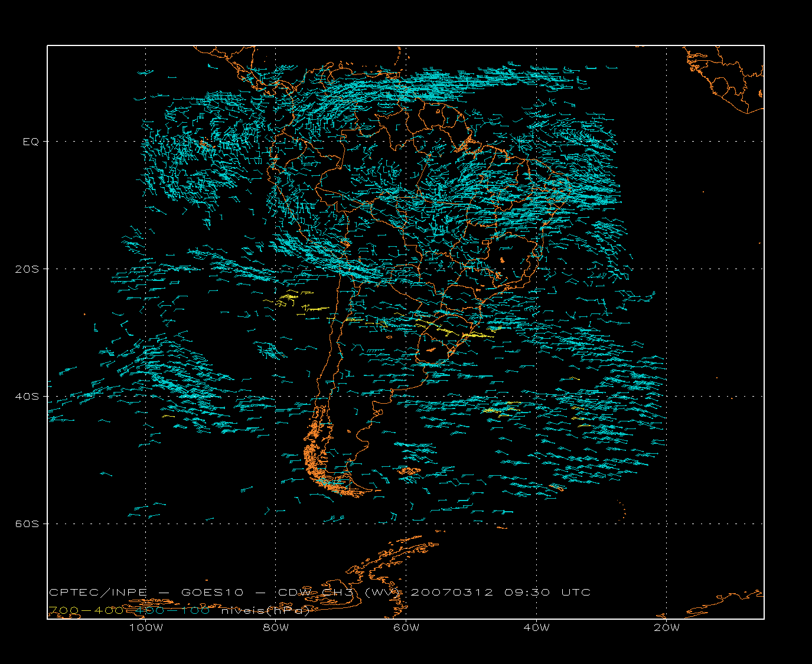Click the CPTEC/INPE caption text

(x=98, y=592)
